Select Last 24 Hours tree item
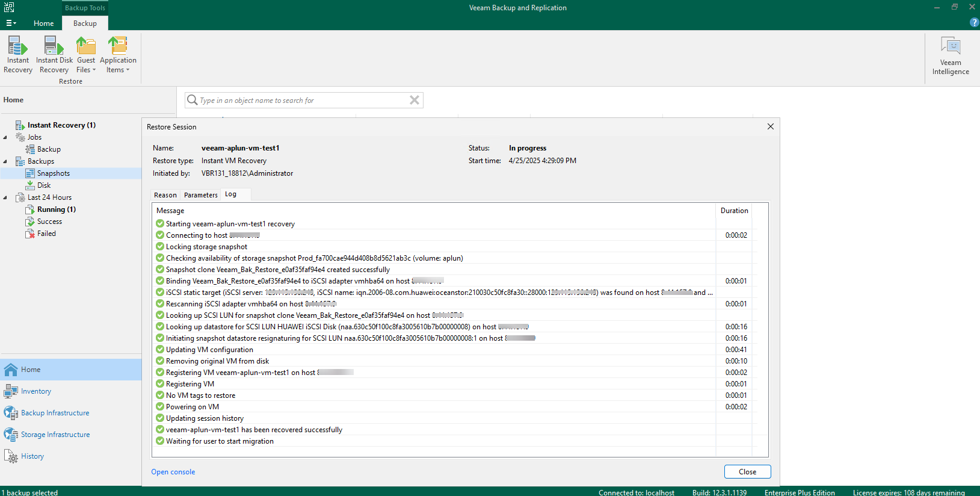Screen dimensions: 980x496 point(49,197)
